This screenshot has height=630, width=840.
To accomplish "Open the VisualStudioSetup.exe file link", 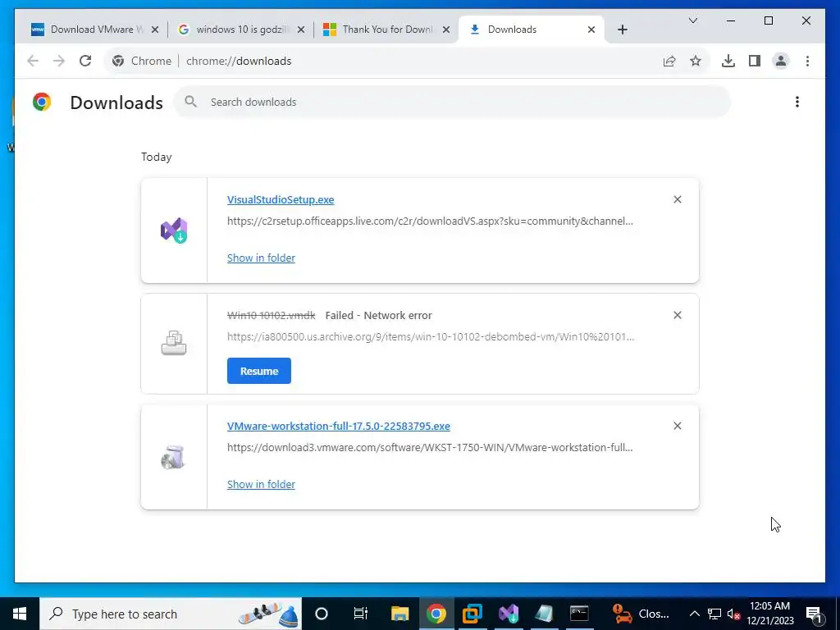I will click(281, 199).
